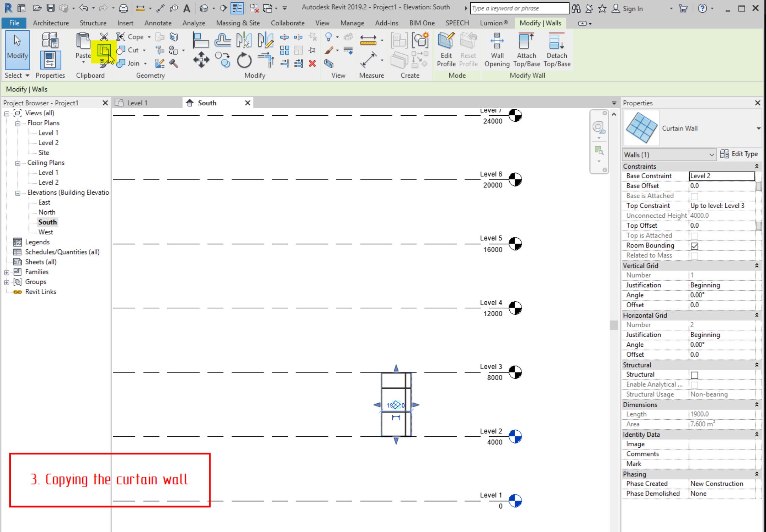766x532 pixels.
Task: Switch to the Architecture ribbon tab
Action: click(50, 23)
